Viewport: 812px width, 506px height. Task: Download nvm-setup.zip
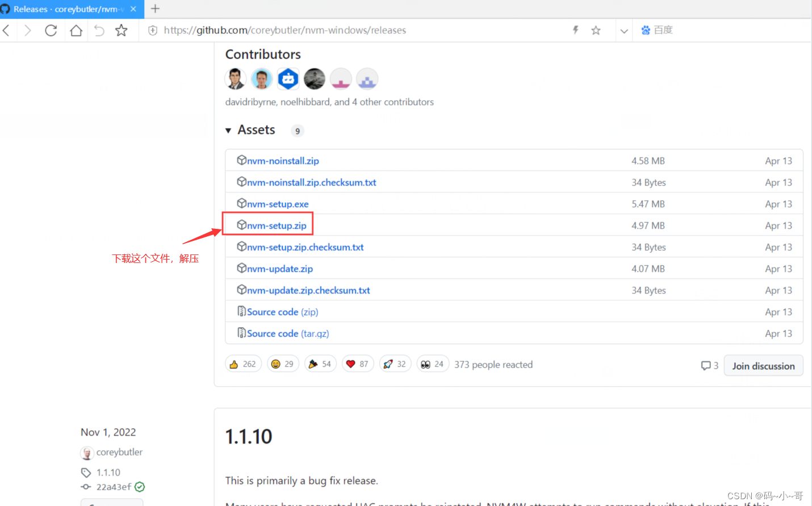coord(277,225)
